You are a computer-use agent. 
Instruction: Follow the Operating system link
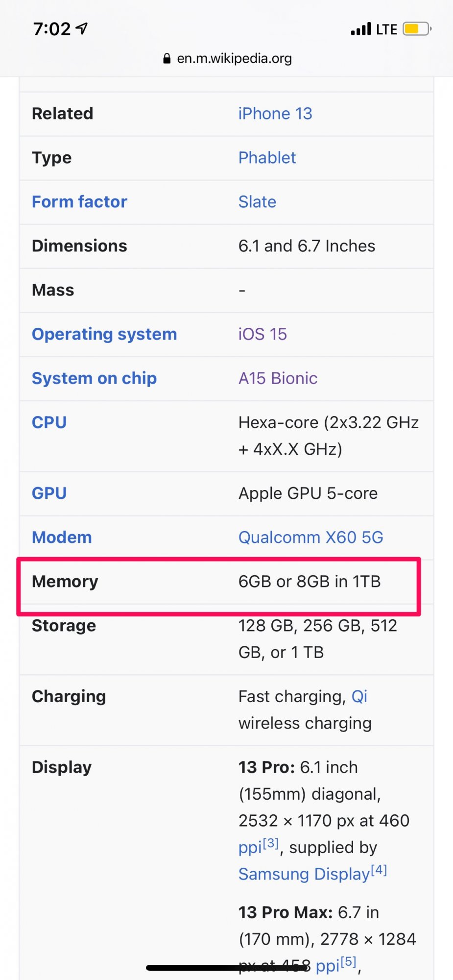click(x=104, y=334)
